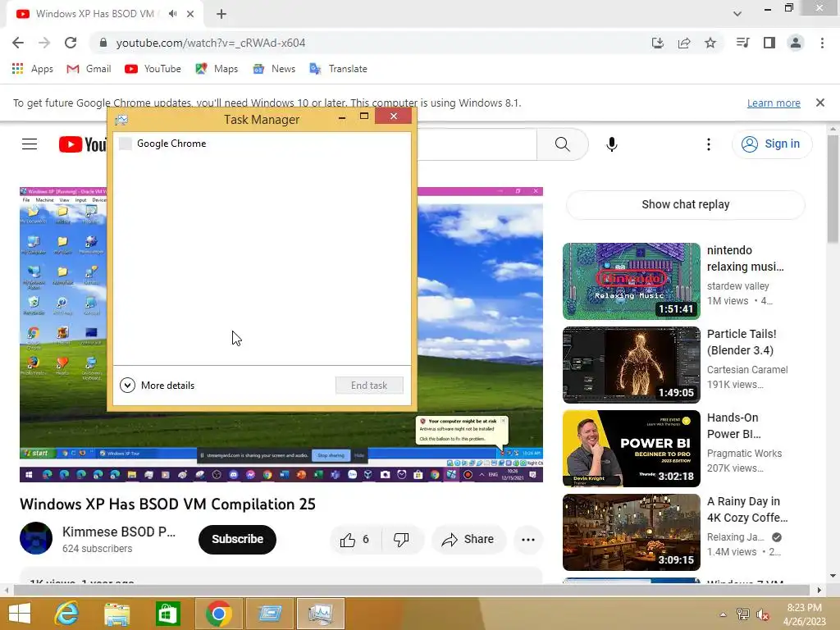This screenshot has width=840, height=630.
Task: Dislike the video with thumbs down
Action: (401, 540)
